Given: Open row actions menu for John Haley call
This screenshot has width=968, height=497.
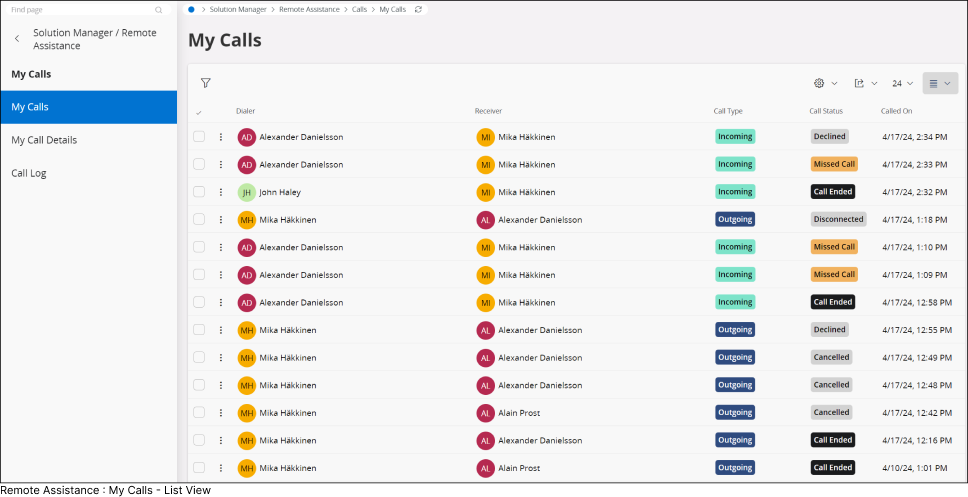Looking at the screenshot, I should pyautogui.click(x=221, y=192).
